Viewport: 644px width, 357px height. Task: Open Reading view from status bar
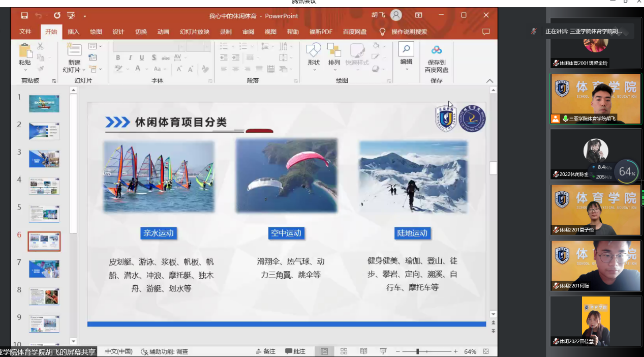coord(363,351)
